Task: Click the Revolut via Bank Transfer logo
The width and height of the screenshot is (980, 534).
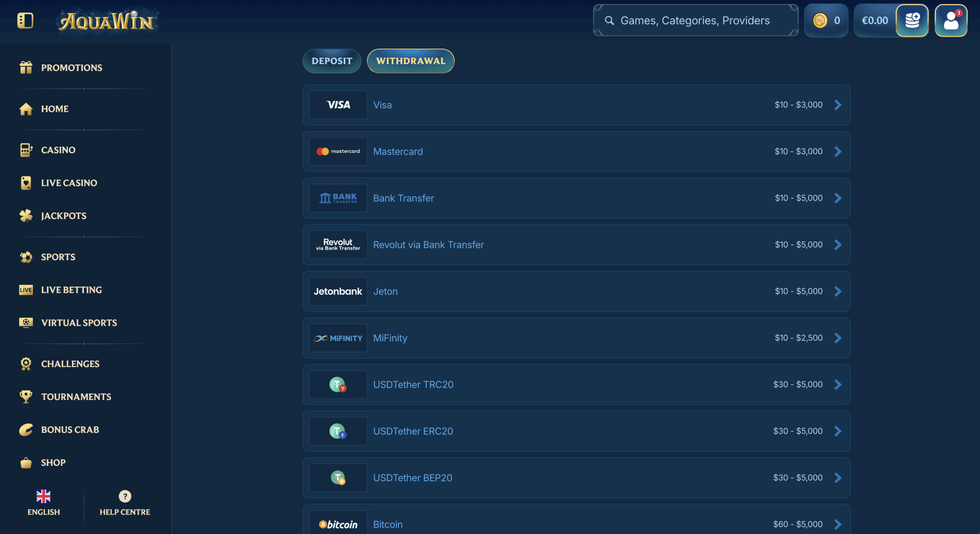Action: (338, 245)
